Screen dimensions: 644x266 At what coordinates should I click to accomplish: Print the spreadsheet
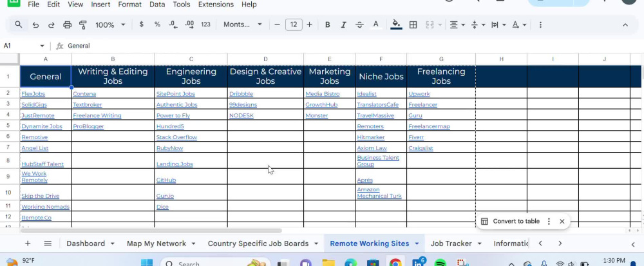pyautogui.click(x=68, y=24)
